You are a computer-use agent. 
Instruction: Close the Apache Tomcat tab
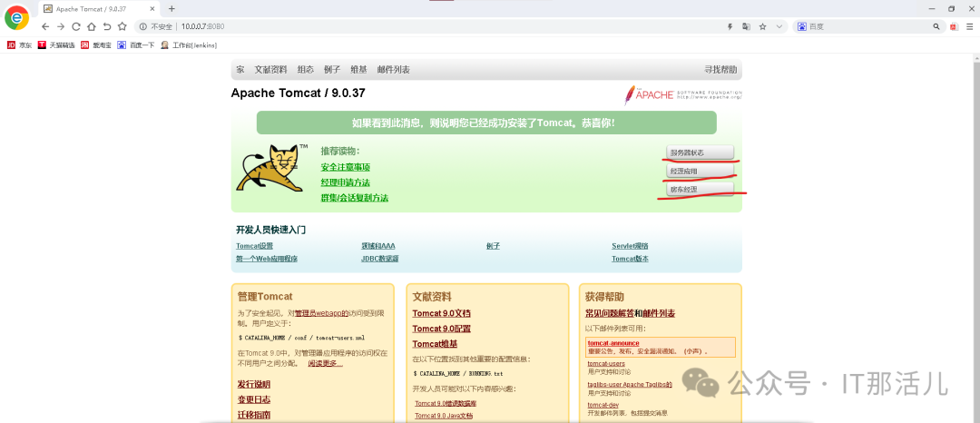click(x=150, y=9)
